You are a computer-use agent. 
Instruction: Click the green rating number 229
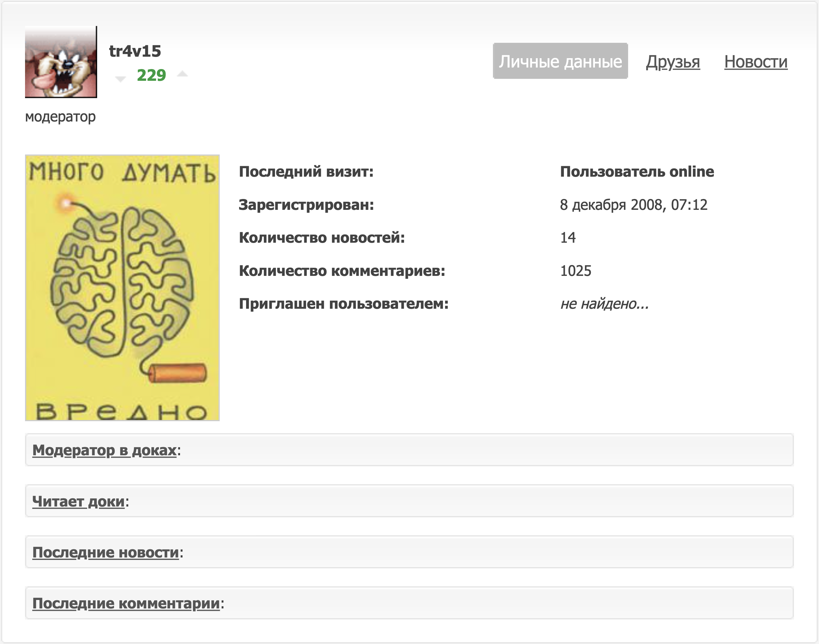click(151, 75)
